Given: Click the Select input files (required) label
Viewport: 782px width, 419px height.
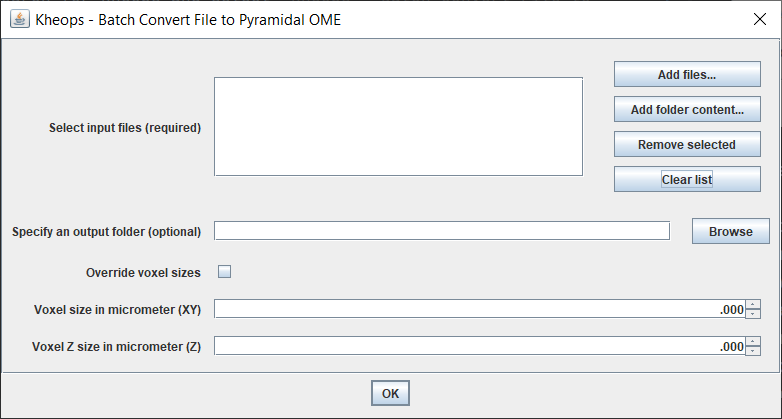Looking at the screenshot, I should pyautogui.click(x=125, y=128).
